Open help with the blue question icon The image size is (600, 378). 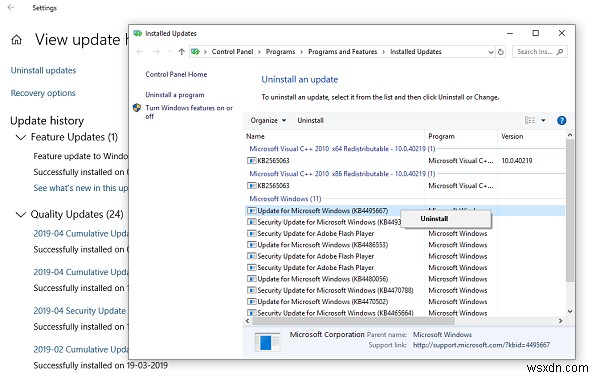[561, 121]
